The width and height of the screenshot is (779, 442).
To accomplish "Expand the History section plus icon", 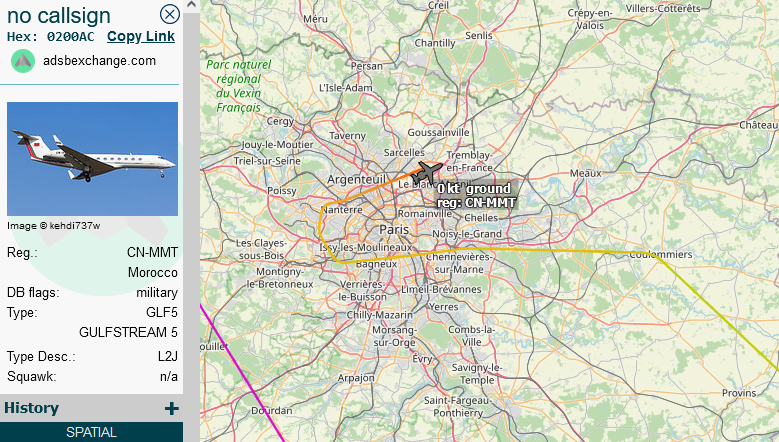I will tap(171, 408).
